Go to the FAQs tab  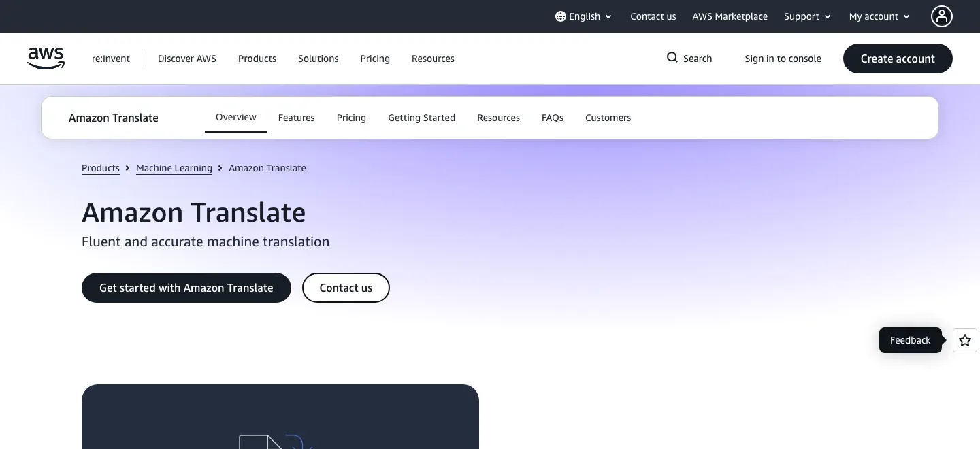click(553, 118)
